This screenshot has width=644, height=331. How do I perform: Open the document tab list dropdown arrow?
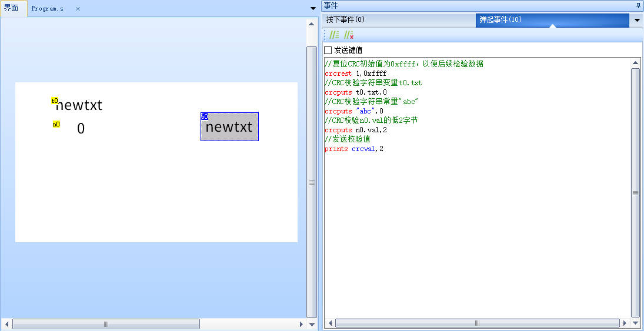click(x=313, y=8)
